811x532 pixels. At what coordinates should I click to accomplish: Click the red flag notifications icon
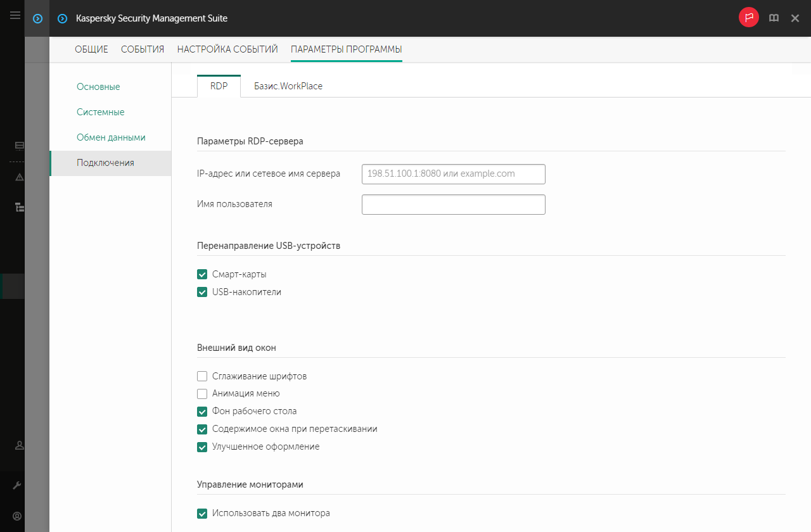pyautogui.click(x=748, y=18)
